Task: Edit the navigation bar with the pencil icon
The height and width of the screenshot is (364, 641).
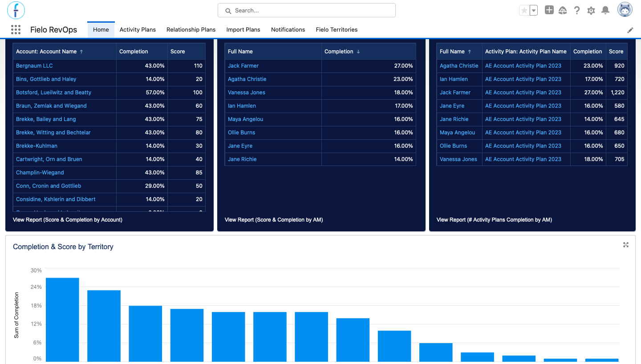Action: tap(630, 30)
